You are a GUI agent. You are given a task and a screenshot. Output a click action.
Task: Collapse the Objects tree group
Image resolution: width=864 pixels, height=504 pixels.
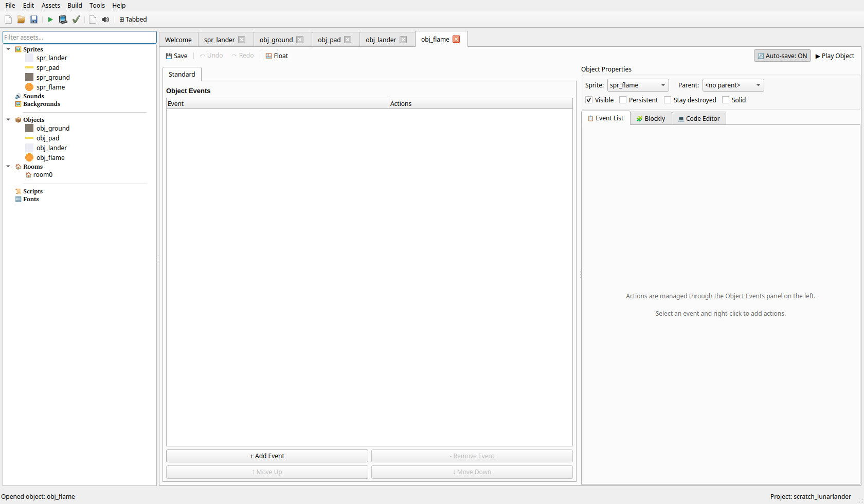coord(8,120)
